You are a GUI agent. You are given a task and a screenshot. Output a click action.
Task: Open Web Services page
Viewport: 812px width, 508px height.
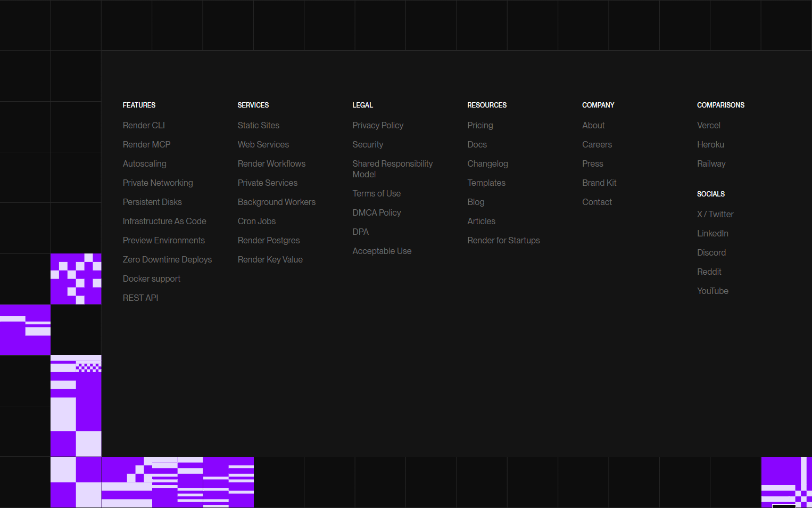263,144
